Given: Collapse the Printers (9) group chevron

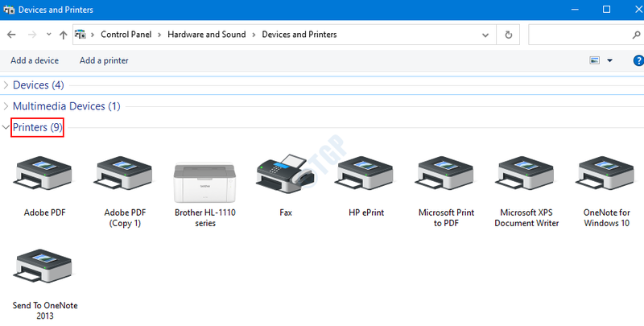Looking at the screenshot, I should 6,127.
